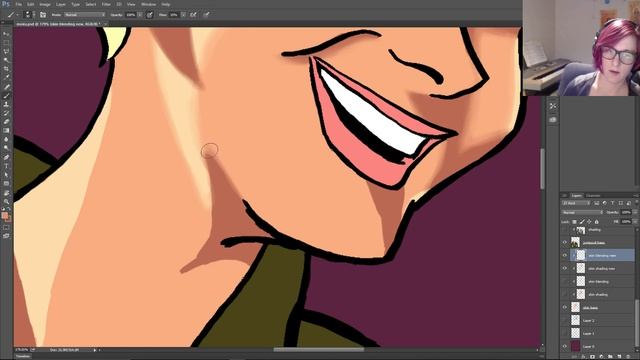
Task: Select the History Brush tool
Action: click(6, 113)
